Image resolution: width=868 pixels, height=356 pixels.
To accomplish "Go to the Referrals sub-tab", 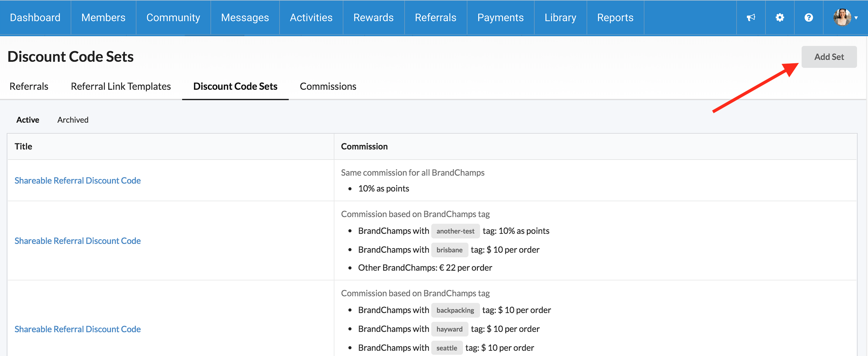I will [x=29, y=86].
